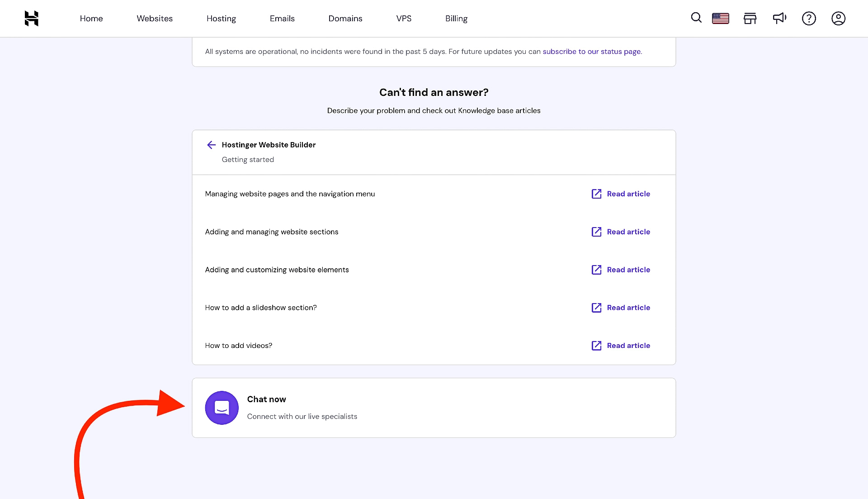Click the Hosting navigation menu item
The width and height of the screenshot is (868, 499).
(221, 19)
